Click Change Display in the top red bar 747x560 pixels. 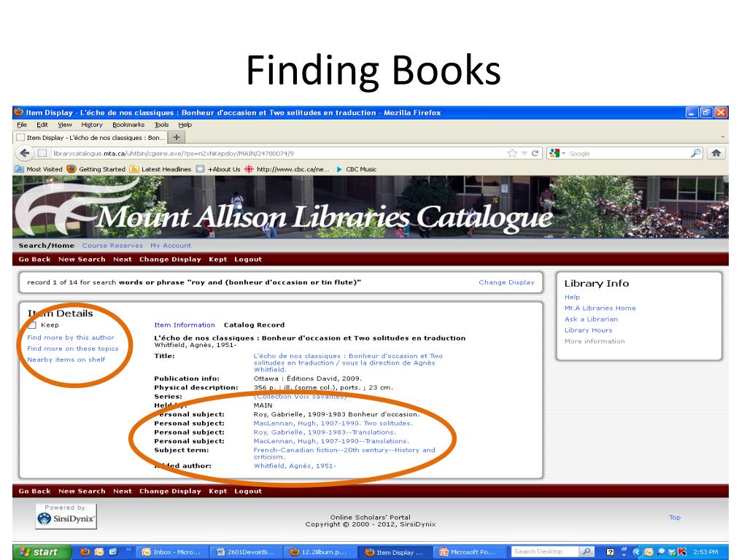pos(170,260)
